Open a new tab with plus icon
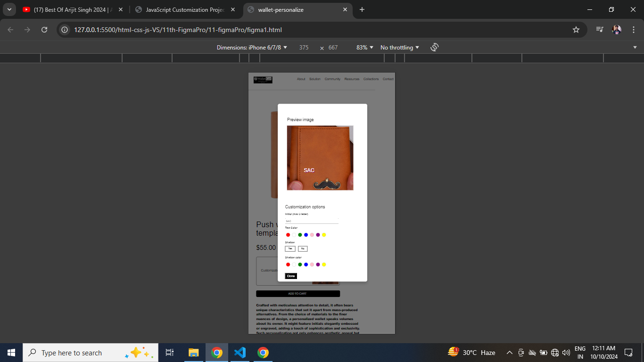 point(362,9)
